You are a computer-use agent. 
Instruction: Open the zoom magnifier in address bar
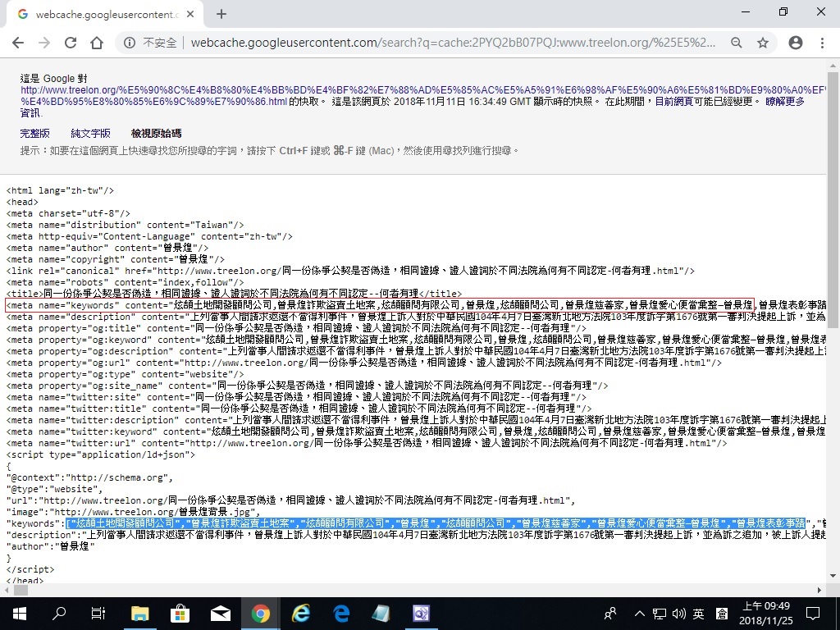(x=737, y=43)
